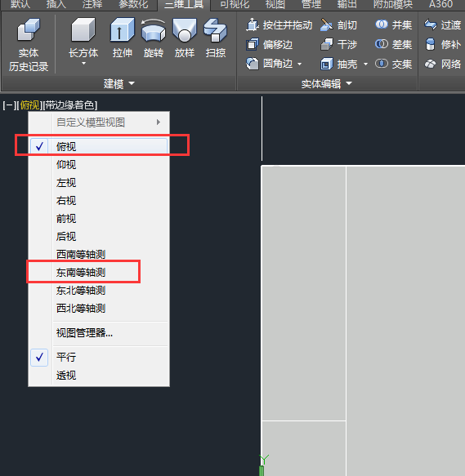Choose SW Isometric (西南等轴测) view
This screenshot has width=465, height=476.
99,255
